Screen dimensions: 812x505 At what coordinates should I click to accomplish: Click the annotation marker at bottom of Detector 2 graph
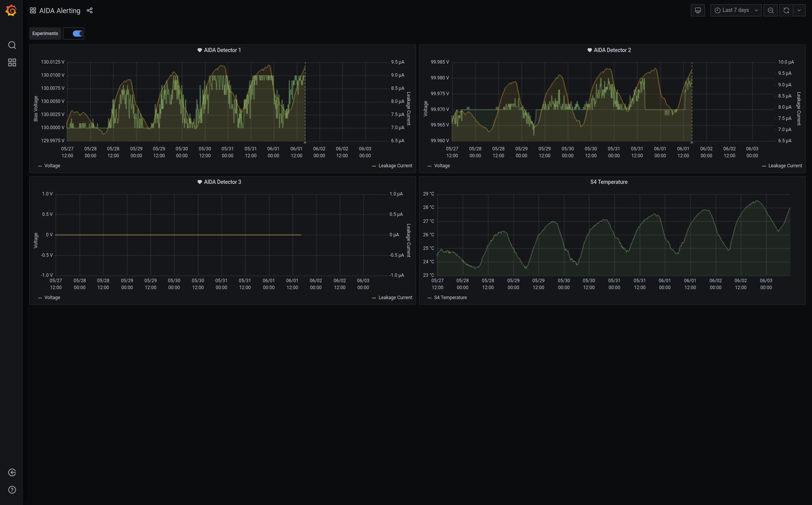click(x=692, y=142)
